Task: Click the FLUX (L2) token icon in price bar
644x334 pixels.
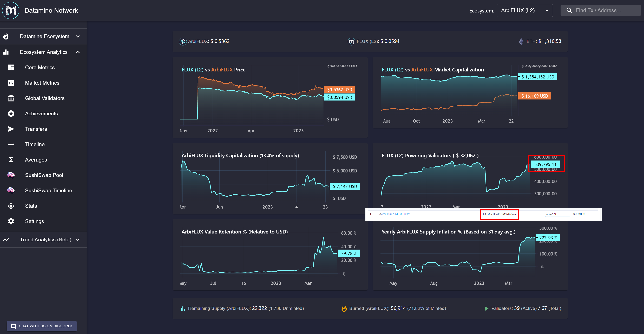Action: click(352, 42)
